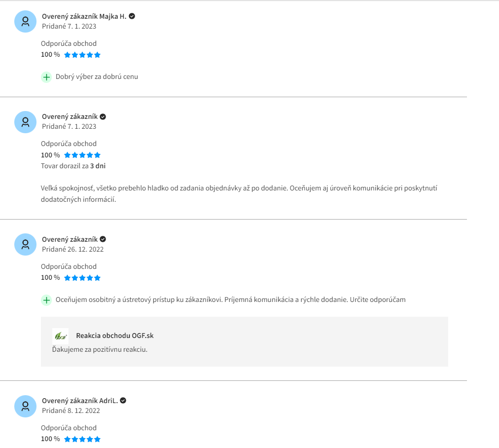Screen dimensions: 499x448
Task: Click the reviewer name "Overený zákazník Majka H."
Action: [x=84, y=16]
